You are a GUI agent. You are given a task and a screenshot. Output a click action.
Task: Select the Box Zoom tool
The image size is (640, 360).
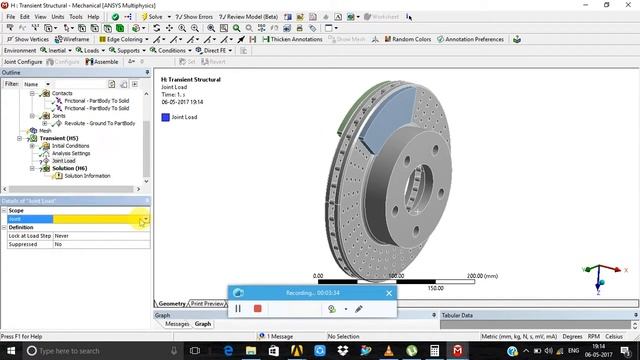pyautogui.click(x=224, y=28)
